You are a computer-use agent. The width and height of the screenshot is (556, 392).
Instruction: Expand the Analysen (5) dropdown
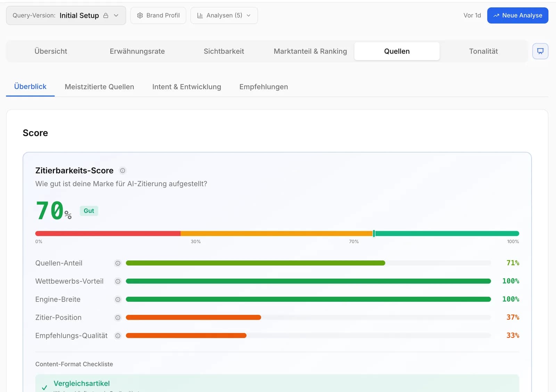click(224, 16)
